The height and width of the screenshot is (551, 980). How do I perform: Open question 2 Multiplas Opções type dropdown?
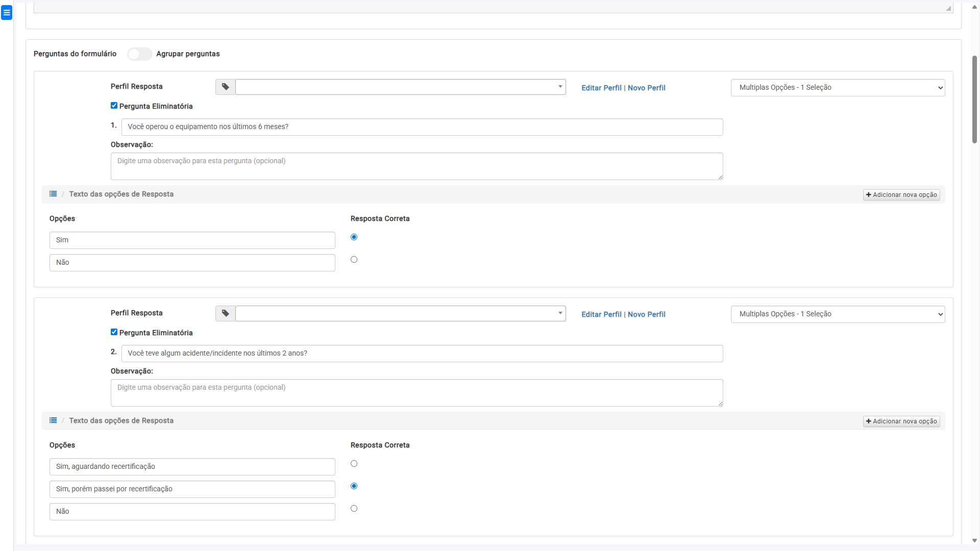pyautogui.click(x=837, y=314)
